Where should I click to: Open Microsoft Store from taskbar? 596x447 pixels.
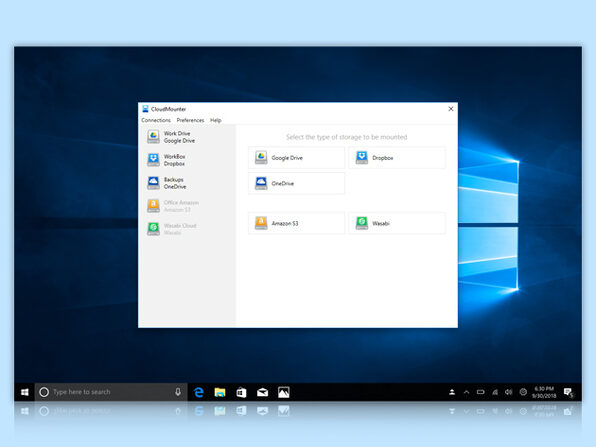pyautogui.click(x=241, y=392)
